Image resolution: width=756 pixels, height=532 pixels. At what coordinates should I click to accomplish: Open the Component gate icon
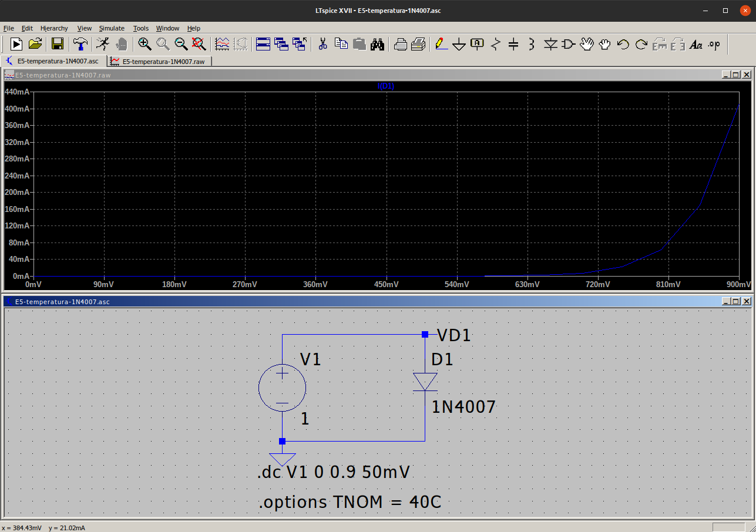[x=569, y=43]
